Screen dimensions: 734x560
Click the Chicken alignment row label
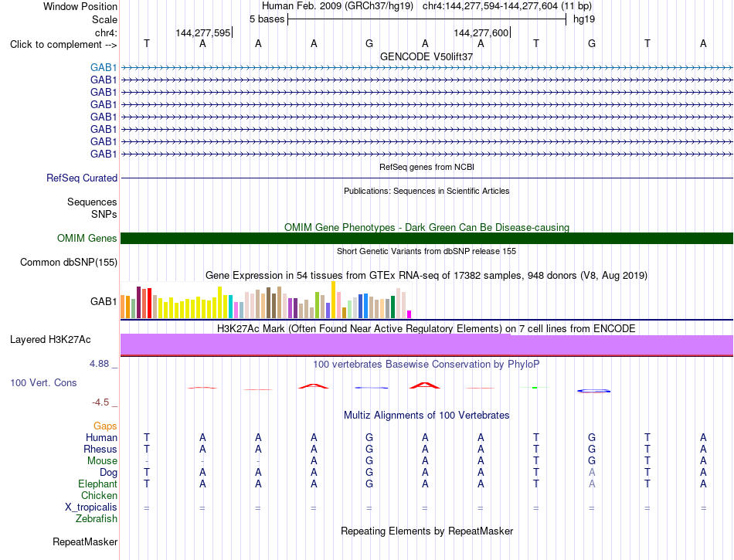click(99, 495)
